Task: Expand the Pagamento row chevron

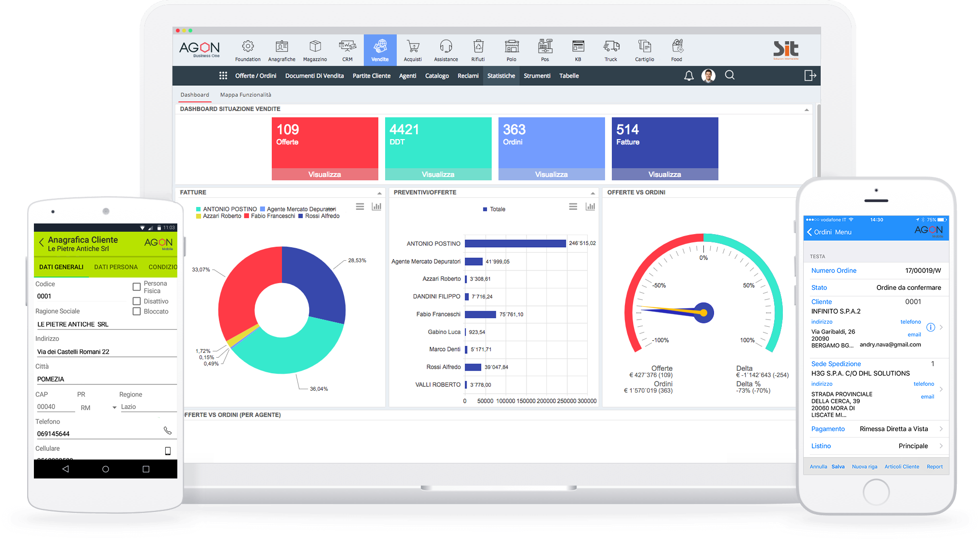Action: point(941,429)
